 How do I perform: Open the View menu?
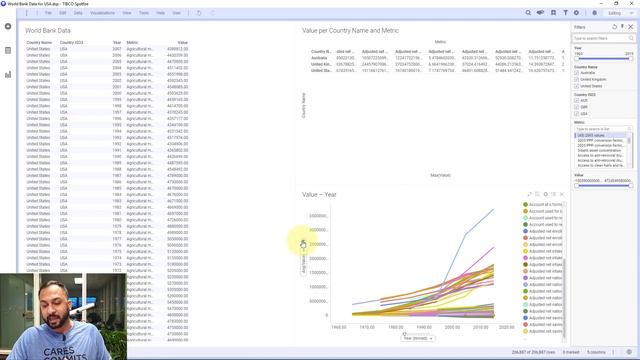coord(127,13)
